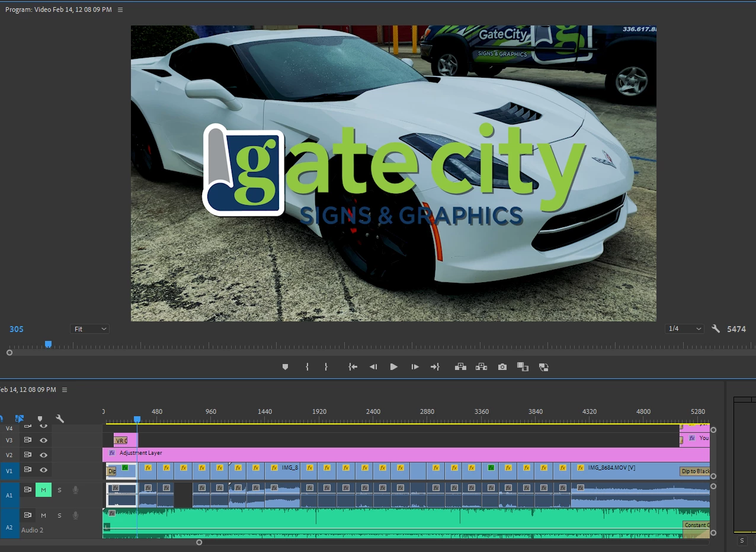Play the sequence in Program monitor
756x552 pixels.
click(x=393, y=367)
